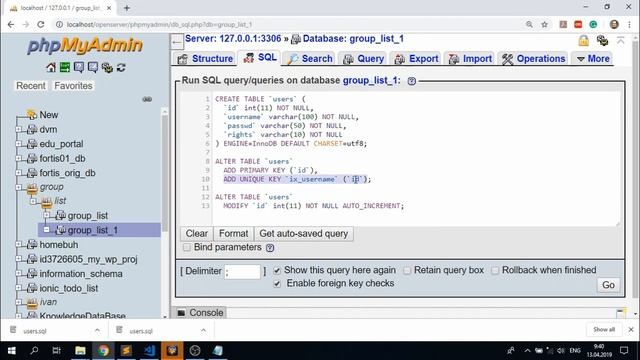Open the Server 127.0.0.1:3306 breadcrumb link
Image resolution: width=640 pixels, height=360 pixels.
pos(233,39)
